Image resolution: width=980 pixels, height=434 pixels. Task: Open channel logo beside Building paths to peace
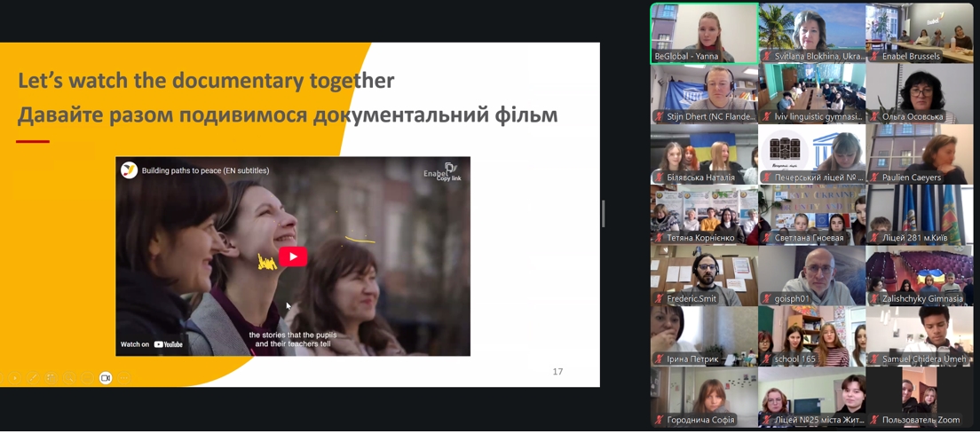tap(130, 170)
